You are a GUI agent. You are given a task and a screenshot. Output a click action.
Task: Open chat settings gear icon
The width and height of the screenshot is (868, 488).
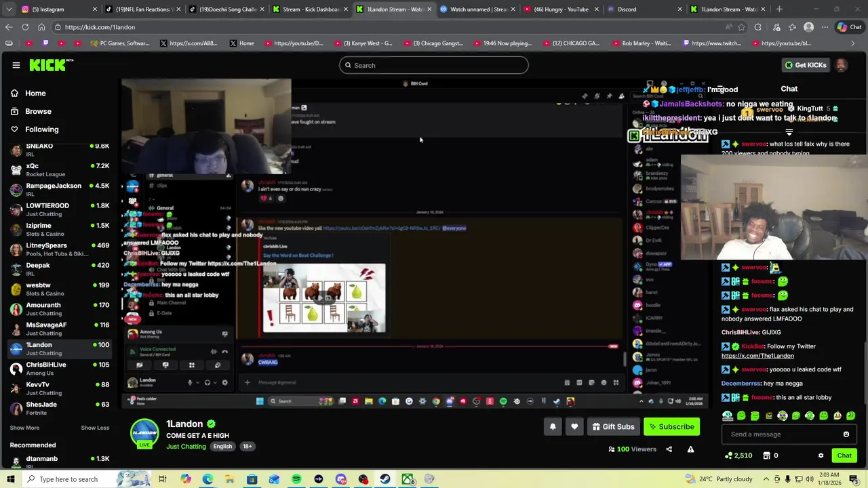pos(821,455)
